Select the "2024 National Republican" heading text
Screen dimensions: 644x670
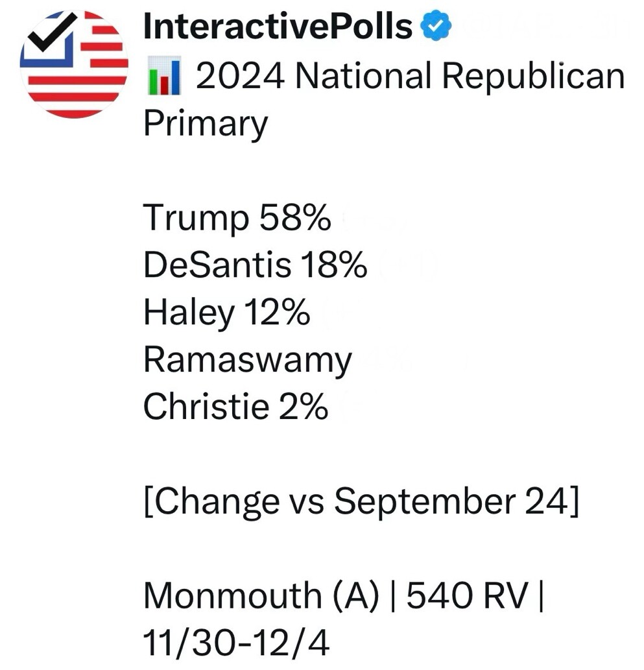coord(411,76)
